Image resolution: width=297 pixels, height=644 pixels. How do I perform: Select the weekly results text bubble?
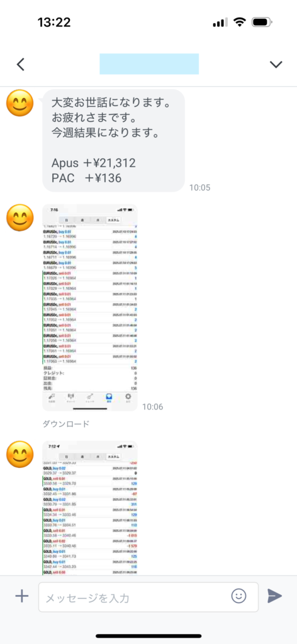(113, 140)
